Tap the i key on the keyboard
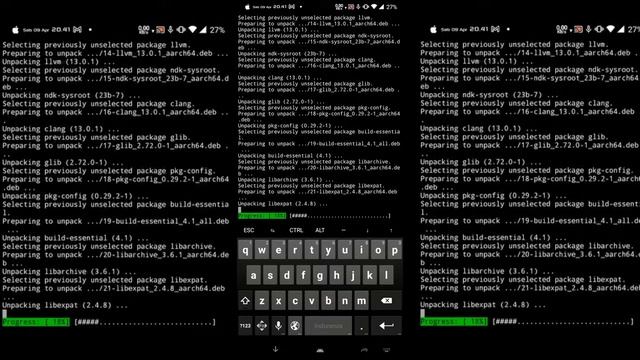The image size is (640, 360). (361, 249)
